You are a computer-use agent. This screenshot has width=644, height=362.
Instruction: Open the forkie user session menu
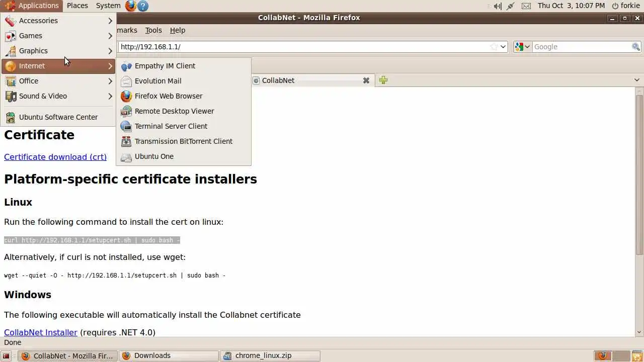click(625, 6)
